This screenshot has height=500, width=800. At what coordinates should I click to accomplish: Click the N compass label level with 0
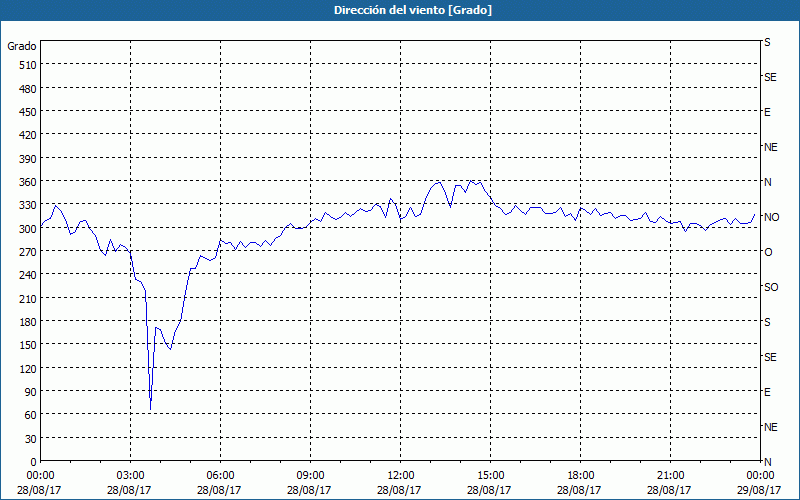[767, 462]
